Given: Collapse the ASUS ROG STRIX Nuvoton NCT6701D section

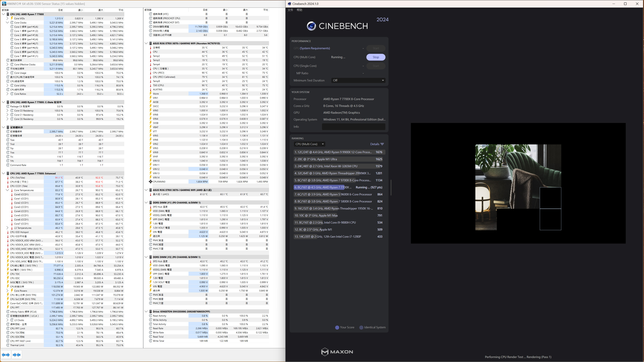Looking at the screenshot, I should 146,43.
